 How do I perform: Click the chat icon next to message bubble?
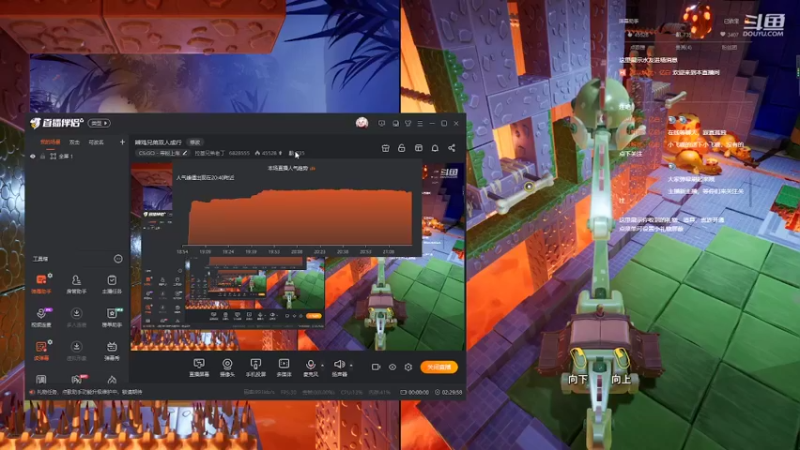[x=395, y=123]
